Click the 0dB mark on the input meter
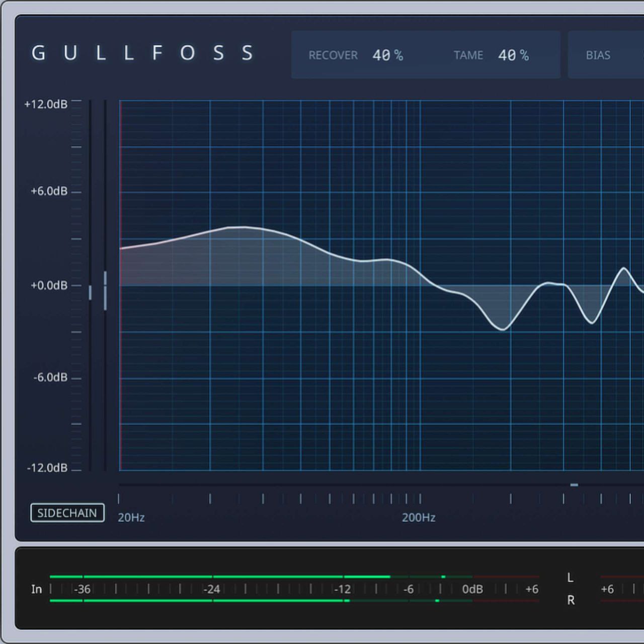The height and width of the screenshot is (644, 644). click(x=472, y=589)
